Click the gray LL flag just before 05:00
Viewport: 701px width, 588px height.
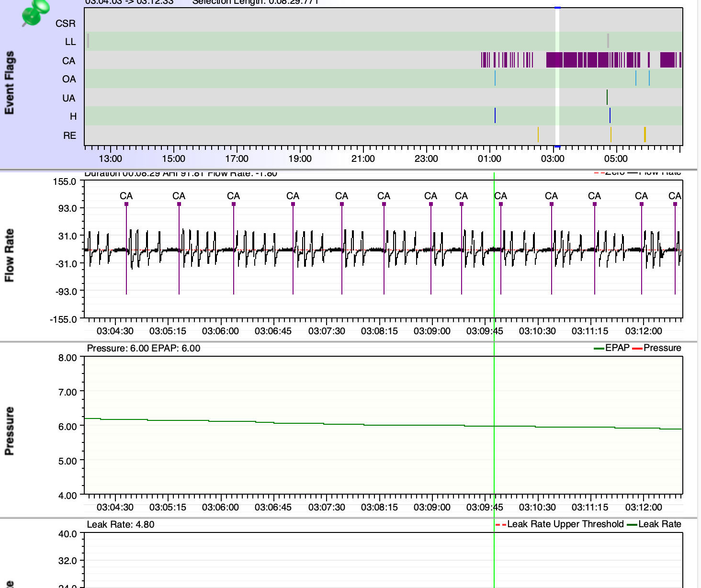[x=608, y=41]
